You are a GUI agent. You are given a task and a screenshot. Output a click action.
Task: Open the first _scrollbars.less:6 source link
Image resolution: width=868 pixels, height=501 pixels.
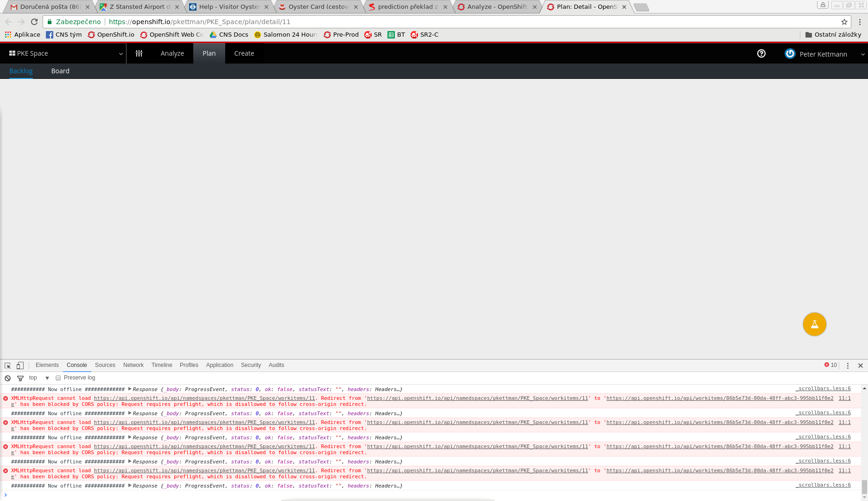tap(823, 389)
